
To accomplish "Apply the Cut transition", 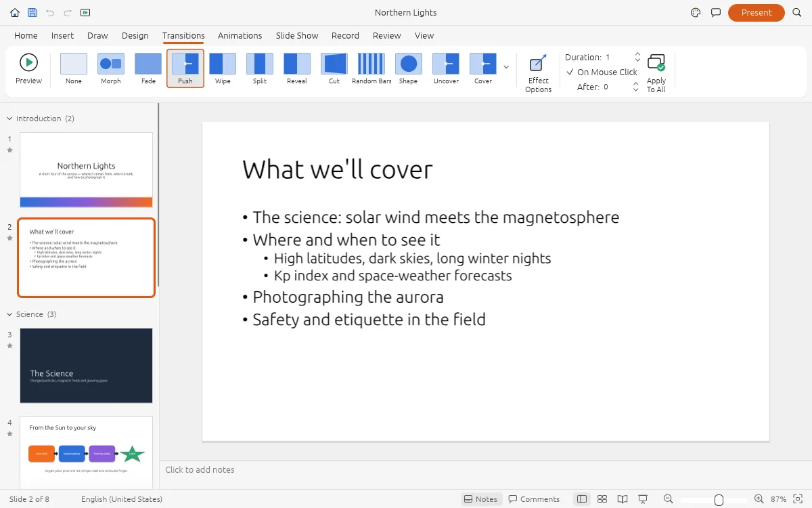I will [334, 69].
